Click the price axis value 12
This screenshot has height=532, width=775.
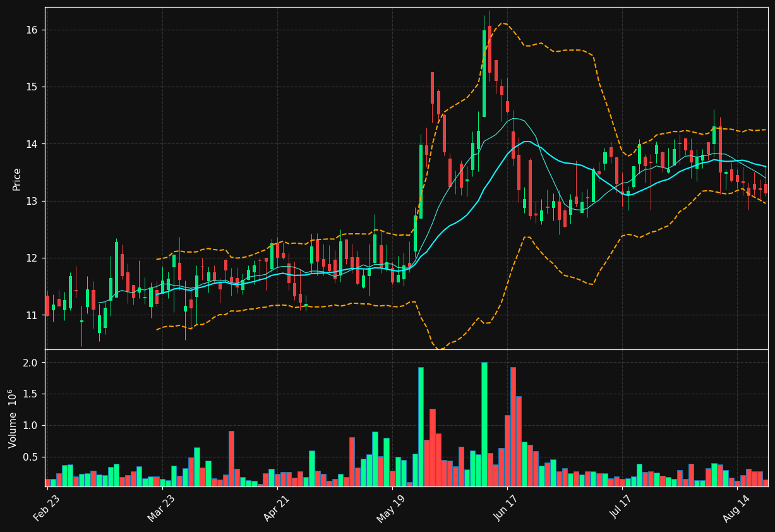coord(32,258)
